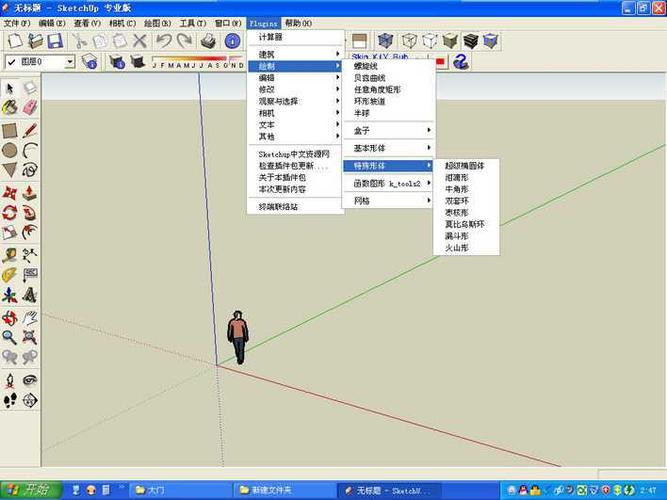Activate the Rotate tool
The height and width of the screenshot is (500, 667).
tap(10, 212)
